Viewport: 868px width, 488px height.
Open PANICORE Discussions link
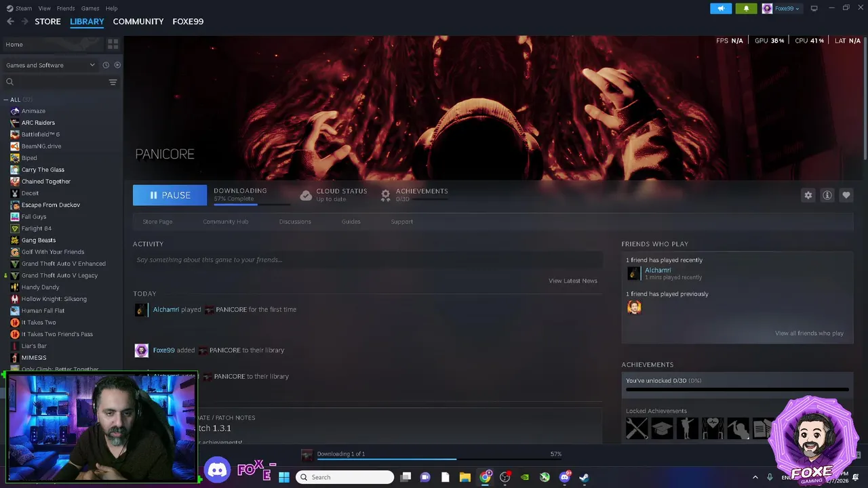click(x=295, y=222)
